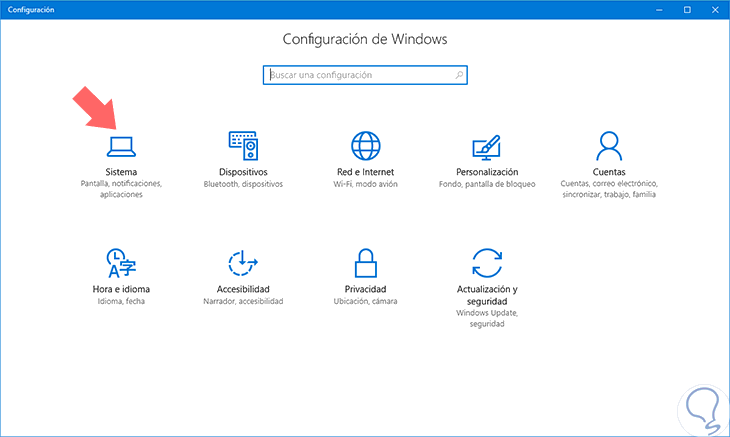Click the 'Personalización' label text
730x437 pixels.
[487, 172]
